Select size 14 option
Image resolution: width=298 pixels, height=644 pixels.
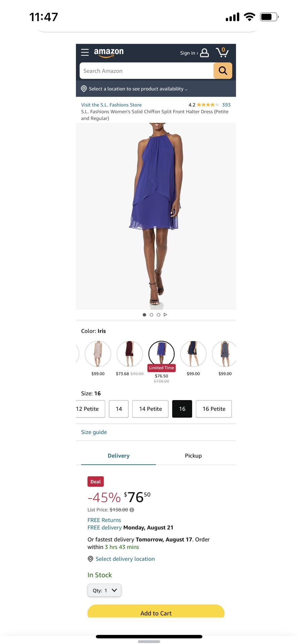click(x=119, y=409)
